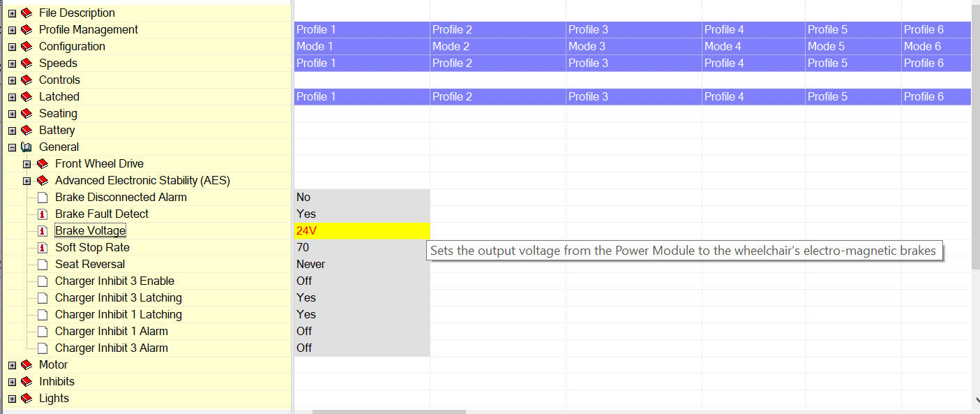Collapse the General tree node
This screenshot has width=980, height=414.
[x=12, y=147]
